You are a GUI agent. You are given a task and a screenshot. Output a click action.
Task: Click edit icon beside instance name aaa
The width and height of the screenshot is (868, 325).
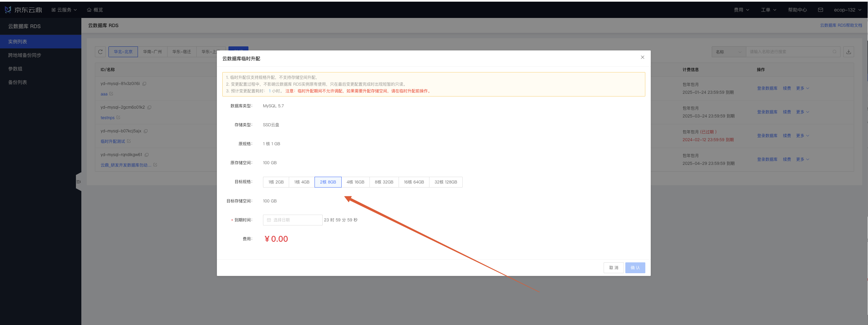[x=112, y=94]
